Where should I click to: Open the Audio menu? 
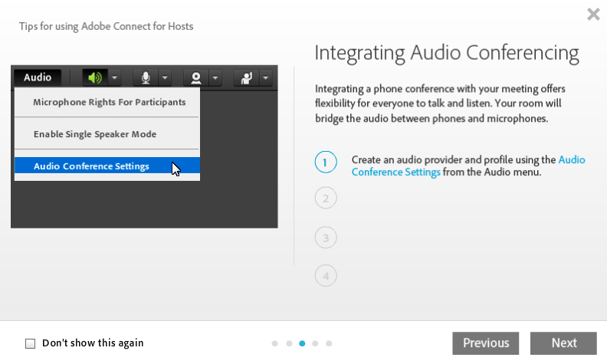38,77
